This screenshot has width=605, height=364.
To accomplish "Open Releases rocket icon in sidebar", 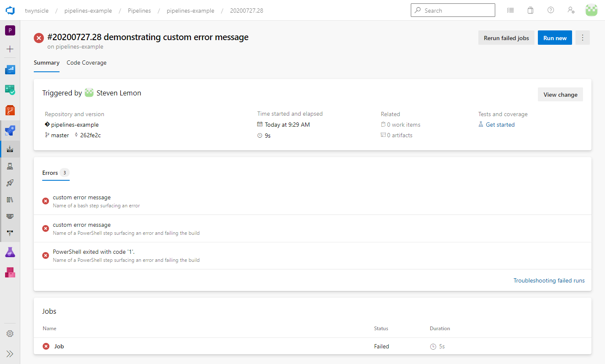I will pos(10,183).
